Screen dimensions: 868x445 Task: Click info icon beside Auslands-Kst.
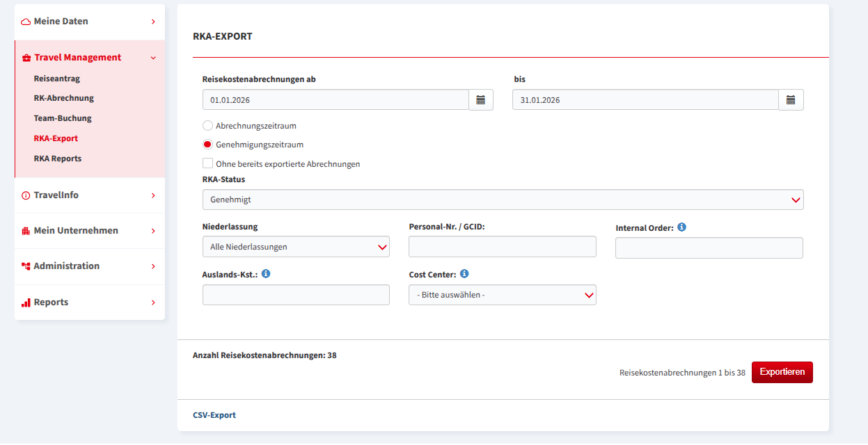click(266, 274)
